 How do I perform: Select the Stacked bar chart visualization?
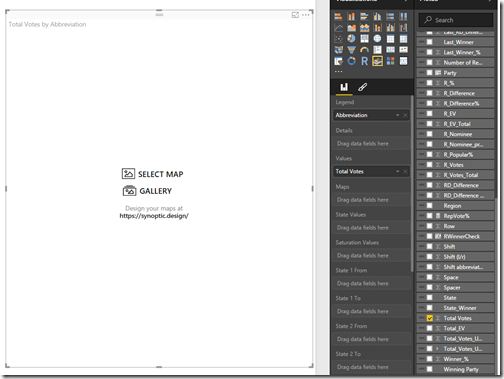click(x=338, y=16)
